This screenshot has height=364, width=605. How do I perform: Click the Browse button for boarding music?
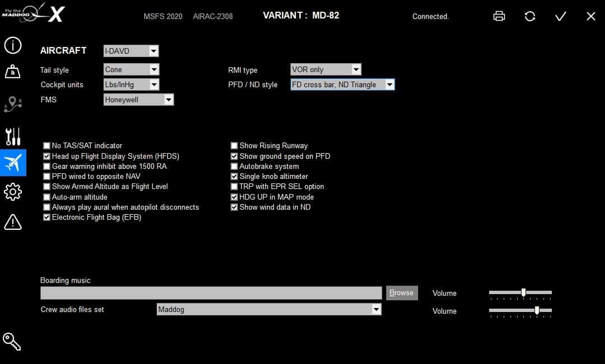tap(401, 293)
